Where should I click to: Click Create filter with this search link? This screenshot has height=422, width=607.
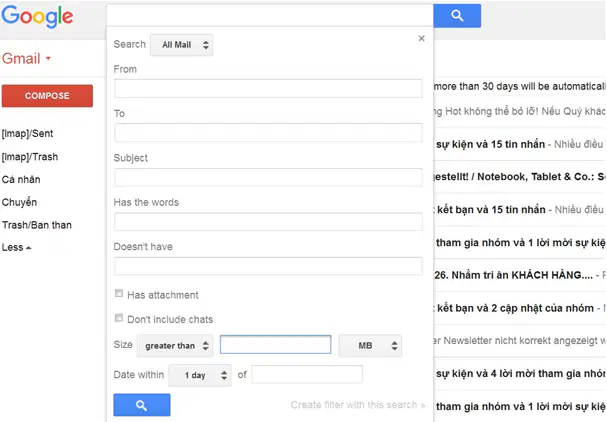[x=358, y=405]
